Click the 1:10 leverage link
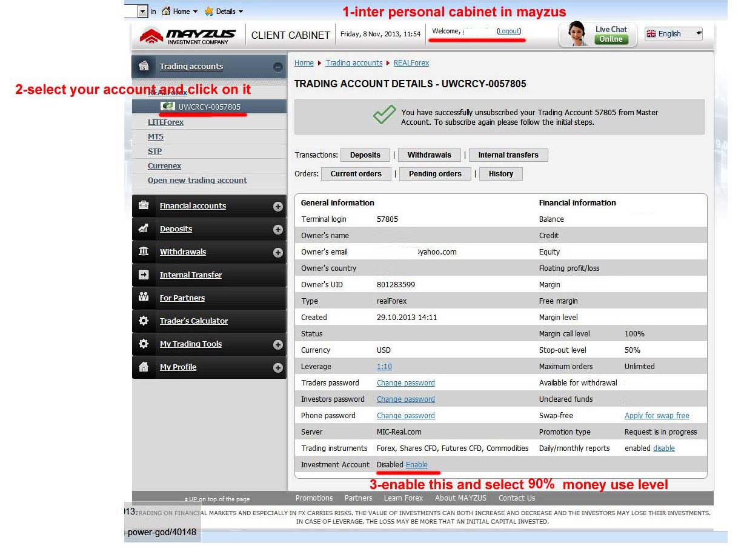Viewport: 744px width, 560px height. pyautogui.click(x=384, y=367)
